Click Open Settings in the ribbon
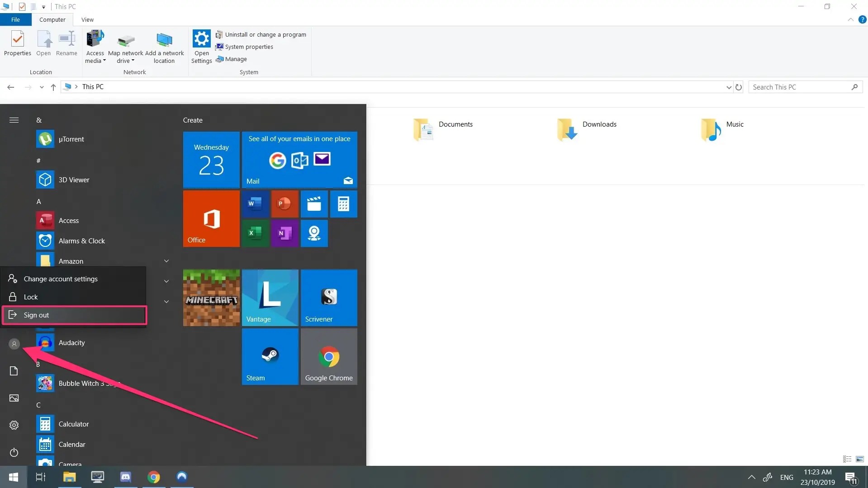The image size is (868, 488). 201,47
